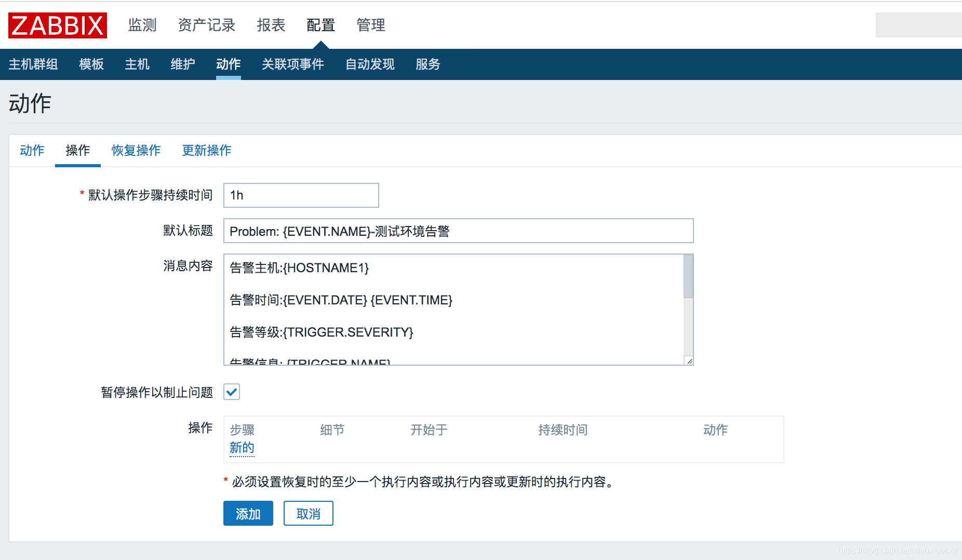Click the ZABBIX logo
The height and width of the screenshot is (560, 962).
click(x=58, y=25)
